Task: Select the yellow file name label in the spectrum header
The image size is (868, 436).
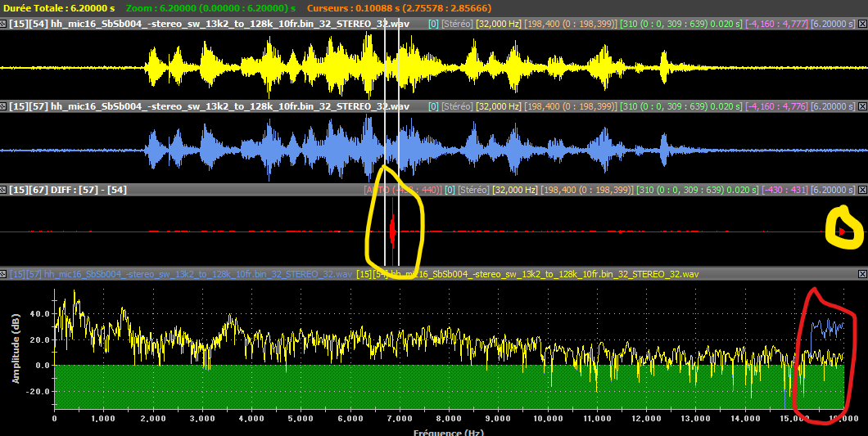Action: click(x=528, y=273)
